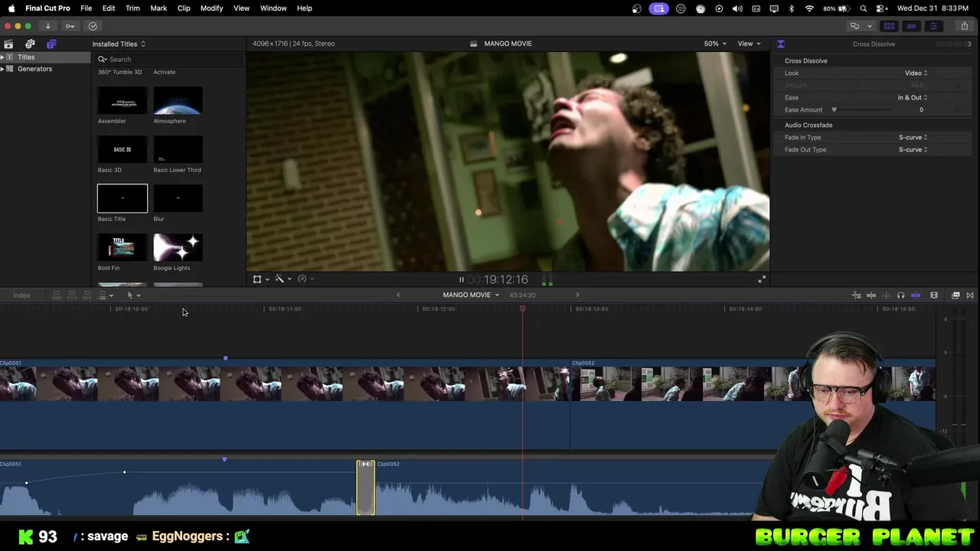The image size is (980, 551).
Task: Show the Titles and Generators sidebar
Action: point(51,44)
